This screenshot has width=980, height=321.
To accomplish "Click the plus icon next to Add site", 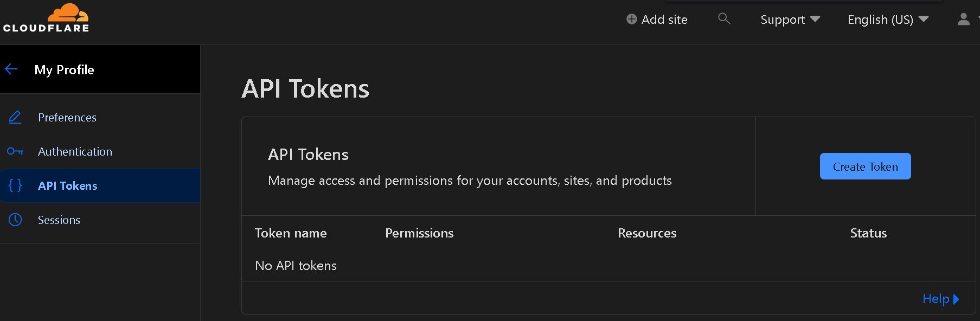I will coord(631,20).
